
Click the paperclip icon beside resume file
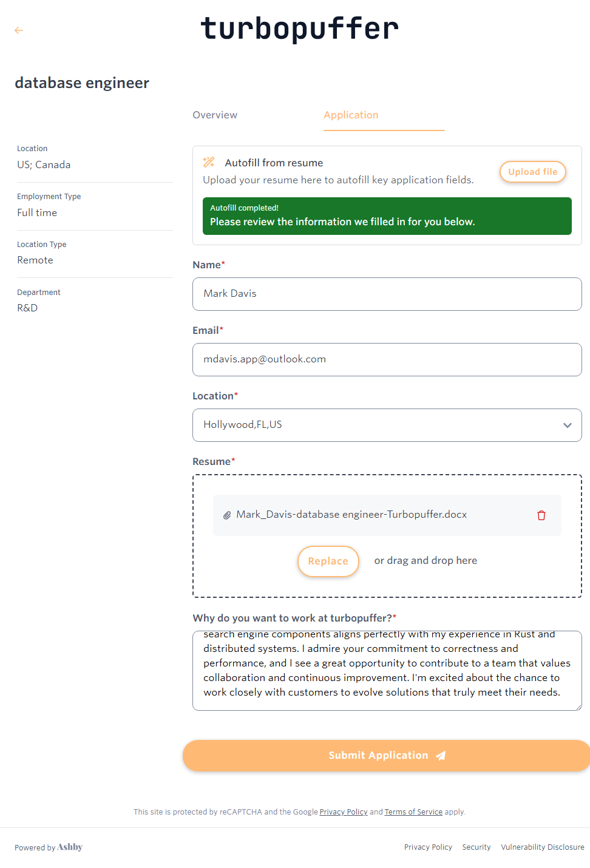point(227,515)
